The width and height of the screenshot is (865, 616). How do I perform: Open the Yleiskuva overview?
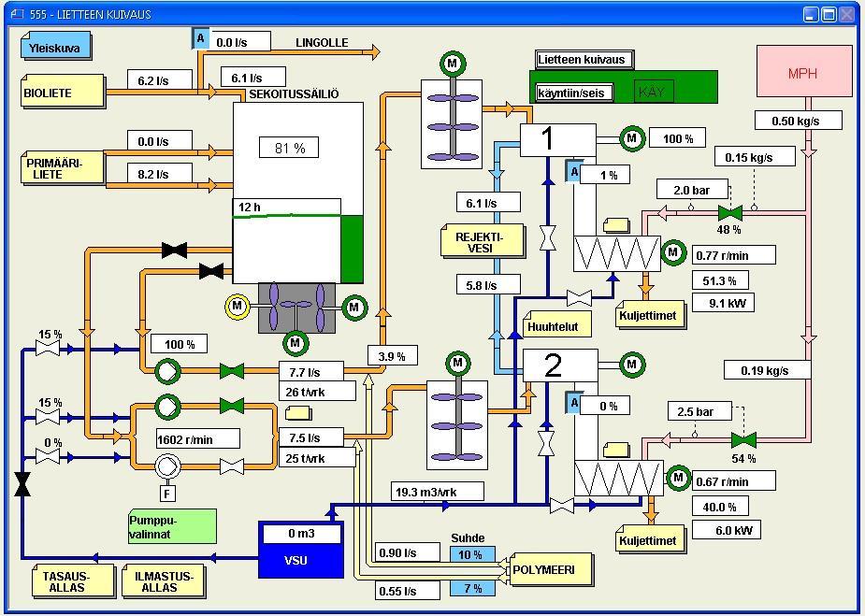click(56, 47)
